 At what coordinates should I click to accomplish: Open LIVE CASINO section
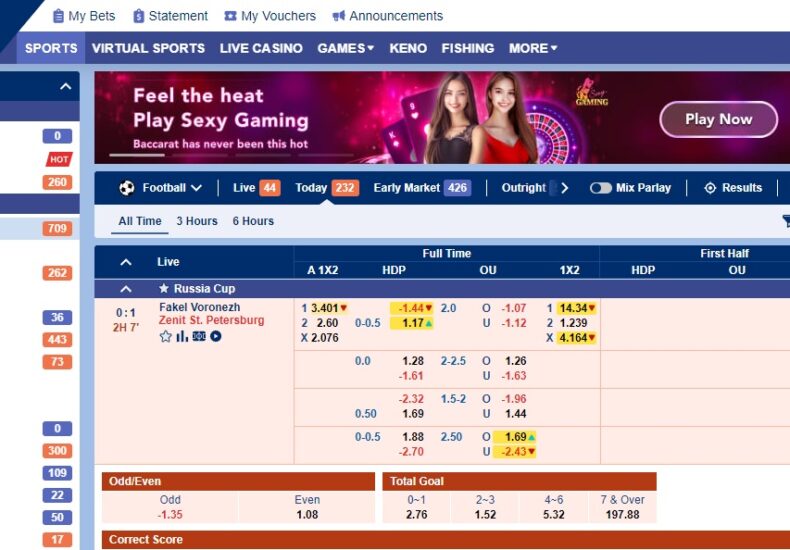coord(261,48)
